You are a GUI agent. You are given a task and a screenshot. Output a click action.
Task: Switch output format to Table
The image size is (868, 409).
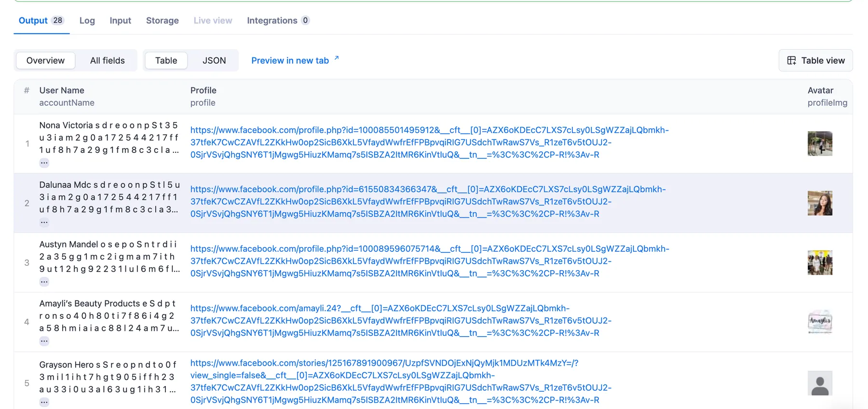coord(166,60)
